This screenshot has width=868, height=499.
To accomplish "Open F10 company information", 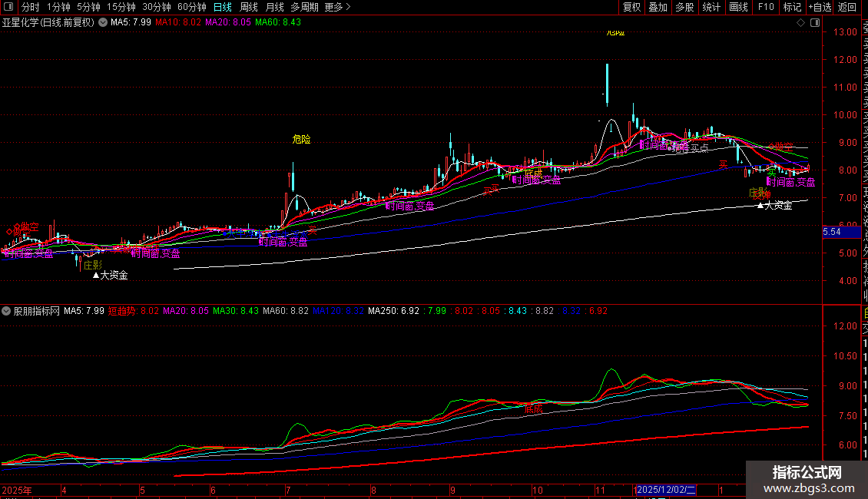I will [x=766, y=7].
